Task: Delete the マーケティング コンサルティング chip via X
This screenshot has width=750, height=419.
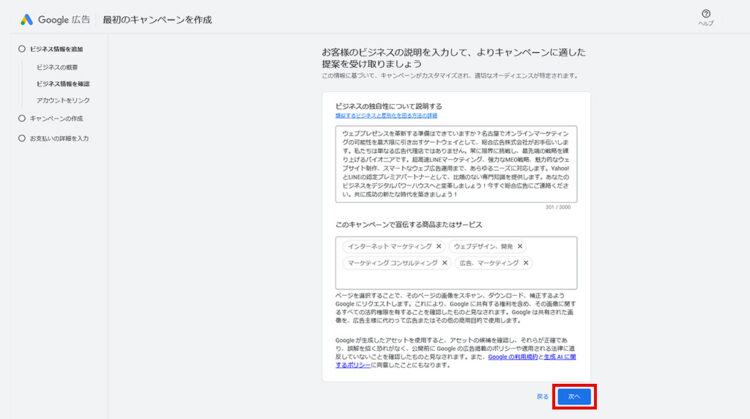Action: 444,262
